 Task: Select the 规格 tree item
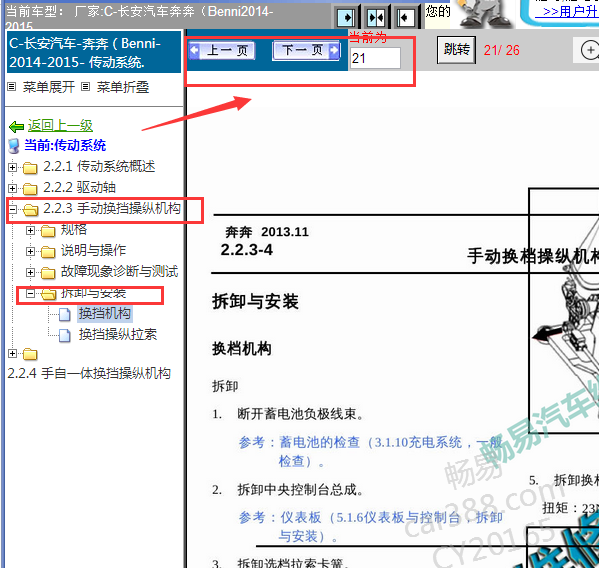coord(74,230)
